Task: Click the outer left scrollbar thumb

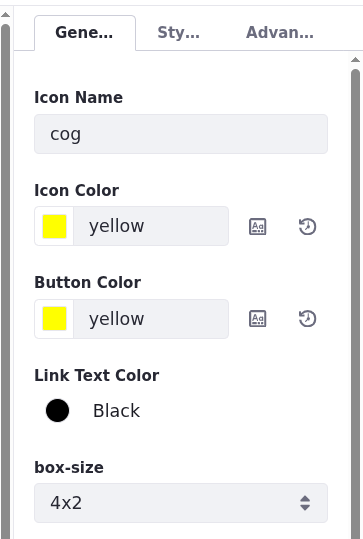Action: click(x=6, y=281)
